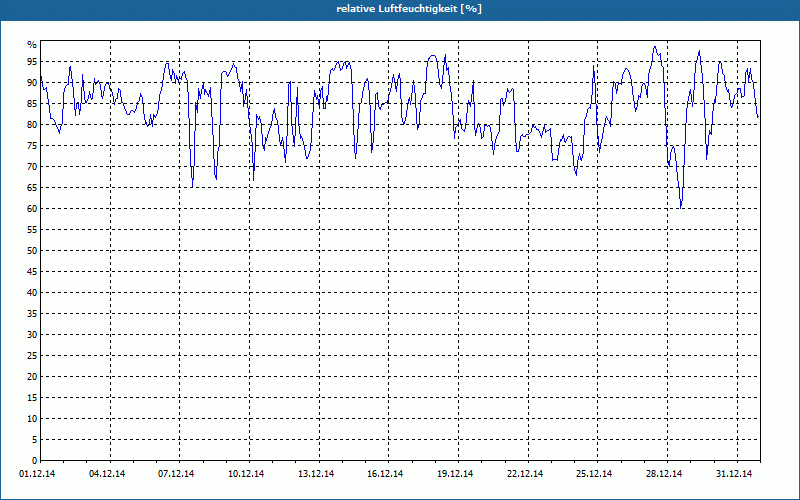Image resolution: width=800 pixels, height=500 pixels.
Task: Select the y-axis value '35'
Action: pyautogui.click(x=32, y=314)
